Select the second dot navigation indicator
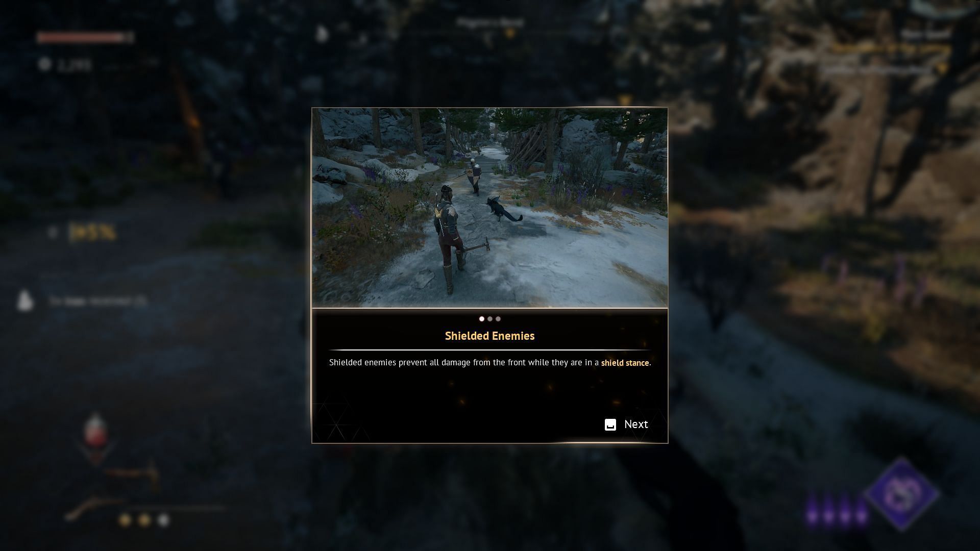The height and width of the screenshot is (551, 980). (x=489, y=319)
